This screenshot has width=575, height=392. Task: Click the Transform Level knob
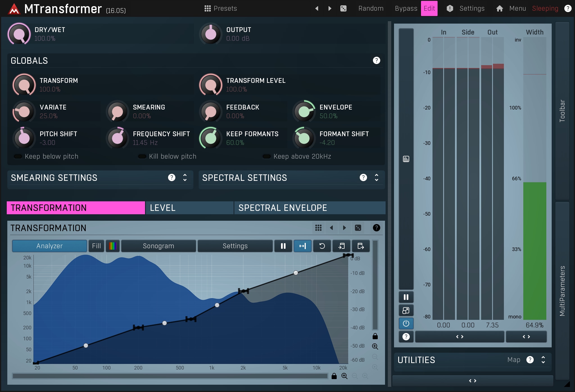pyautogui.click(x=210, y=85)
